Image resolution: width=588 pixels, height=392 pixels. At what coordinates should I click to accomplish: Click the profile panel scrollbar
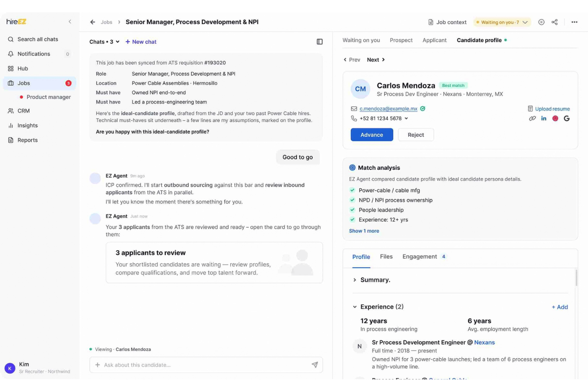576,278
